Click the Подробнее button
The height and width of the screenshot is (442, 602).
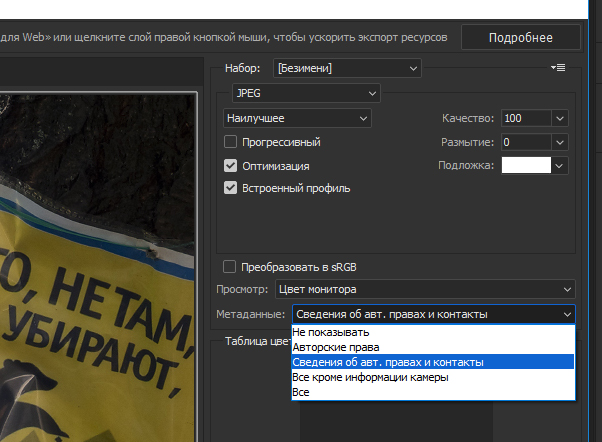(x=520, y=38)
